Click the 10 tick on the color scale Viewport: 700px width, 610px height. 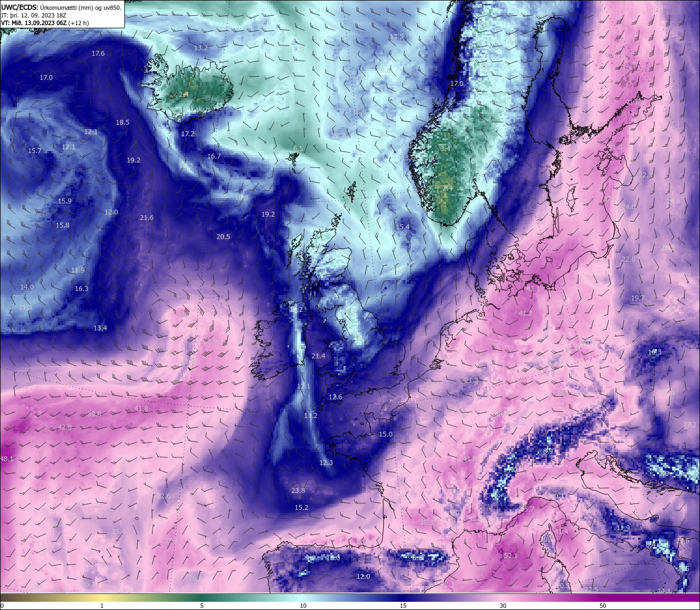click(x=303, y=606)
